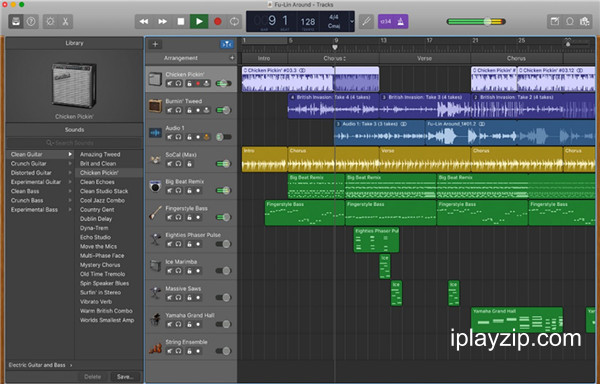Choose the Amazing Tweed sound
This screenshot has width=600, height=384.
click(100, 154)
